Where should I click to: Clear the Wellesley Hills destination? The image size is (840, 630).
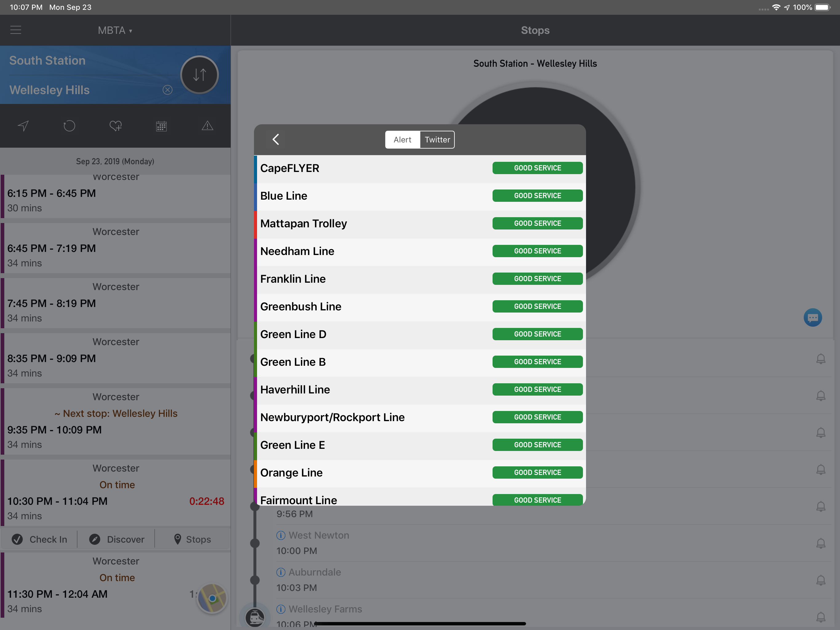coord(168,90)
